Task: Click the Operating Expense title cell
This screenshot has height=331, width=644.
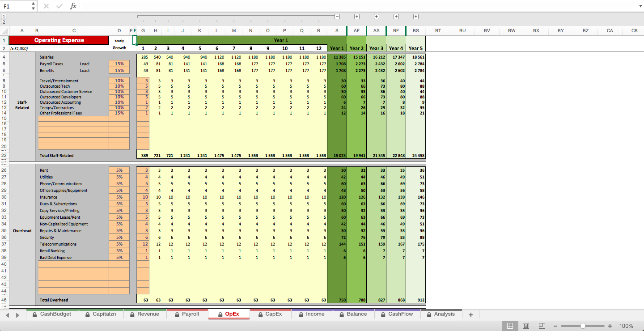Action: coord(59,40)
